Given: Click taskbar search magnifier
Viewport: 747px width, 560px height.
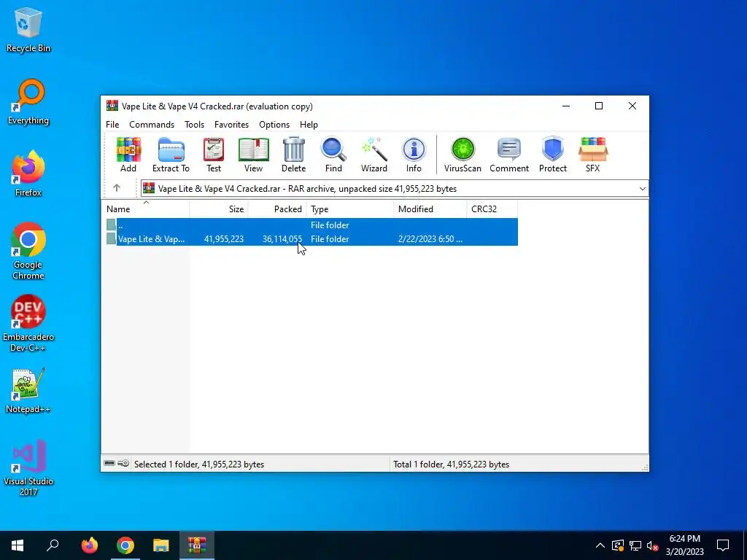Looking at the screenshot, I should pyautogui.click(x=53, y=545).
